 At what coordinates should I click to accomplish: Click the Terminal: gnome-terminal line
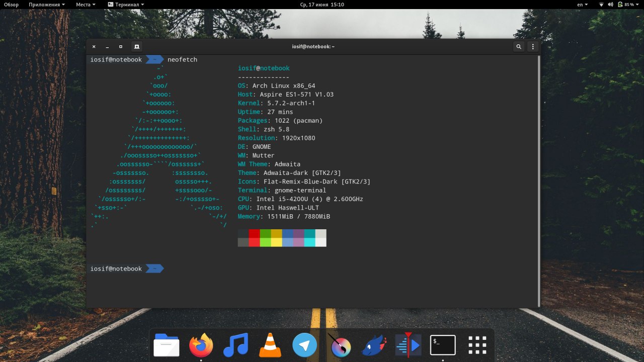tap(282, 191)
